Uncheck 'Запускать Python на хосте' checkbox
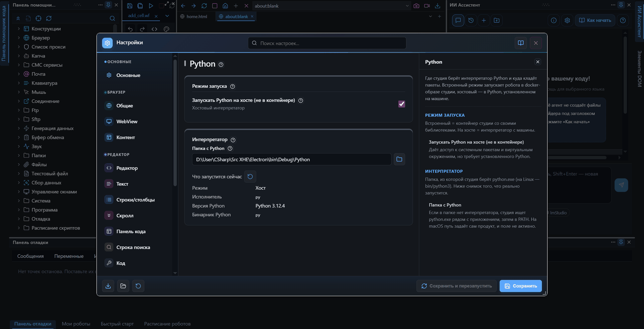The width and height of the screenshot is (644, 329). 402,104
